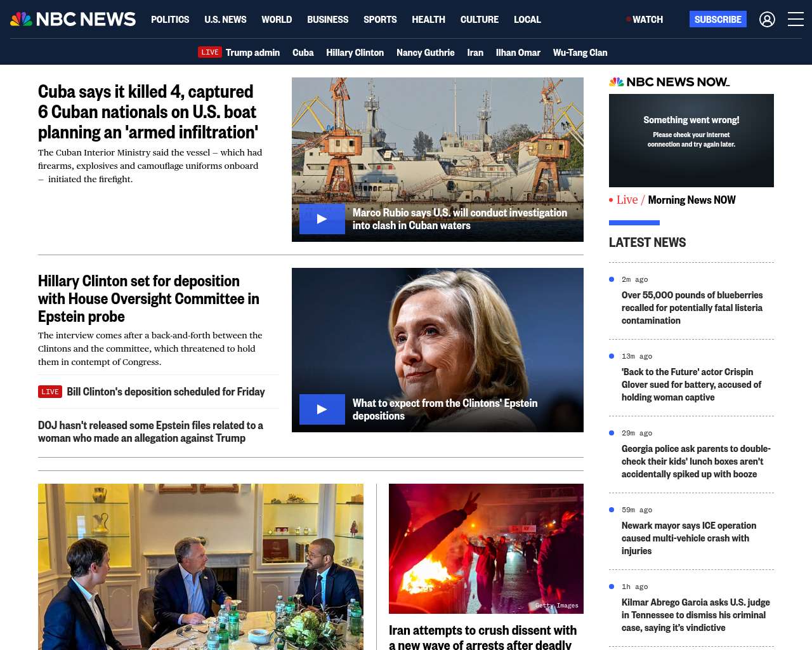The image size is (812, 650).
Task: Play the Clintons' Epstein depositions video
Action: (322, 409)
